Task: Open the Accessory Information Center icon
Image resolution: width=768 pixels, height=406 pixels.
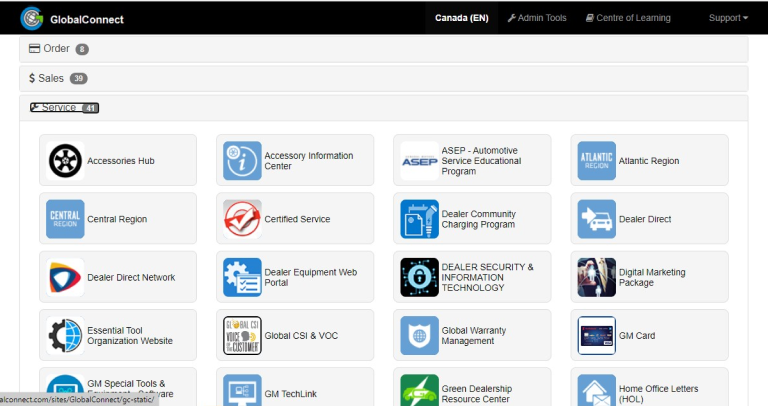Action: click(242, 161)
